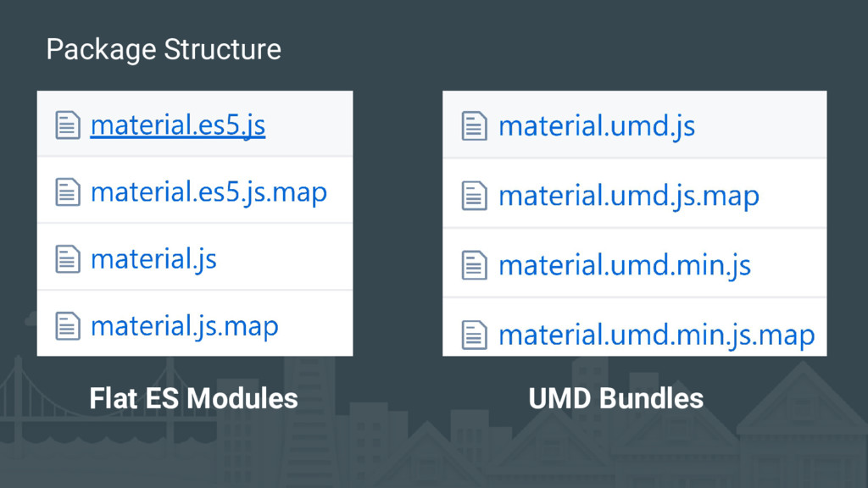Click the Flat ES Modules caption
This screenshot has height=488, width=868.
[x=193, y=398]
